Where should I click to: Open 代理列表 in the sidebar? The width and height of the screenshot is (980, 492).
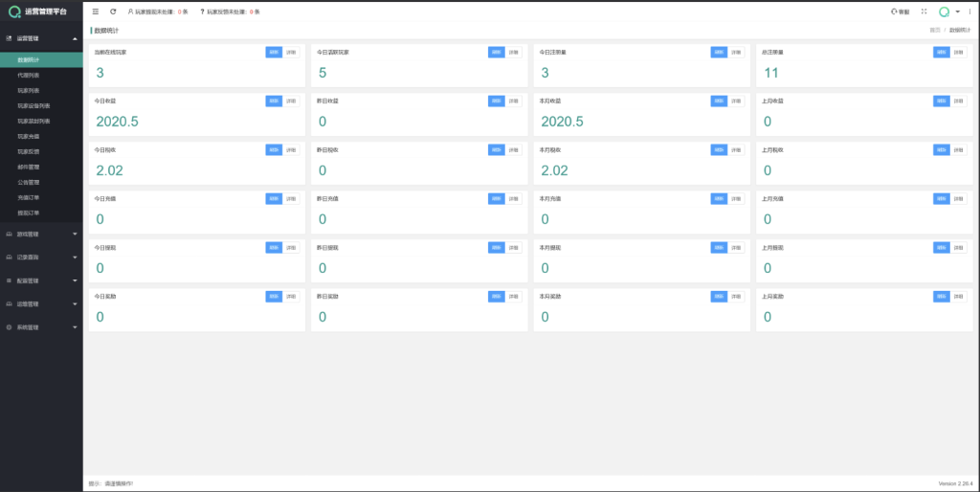point(29,75)
